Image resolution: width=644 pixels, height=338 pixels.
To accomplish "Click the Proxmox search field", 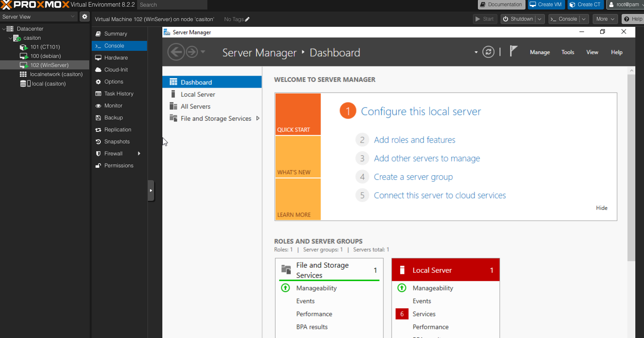I will click(x=172, y=5).
